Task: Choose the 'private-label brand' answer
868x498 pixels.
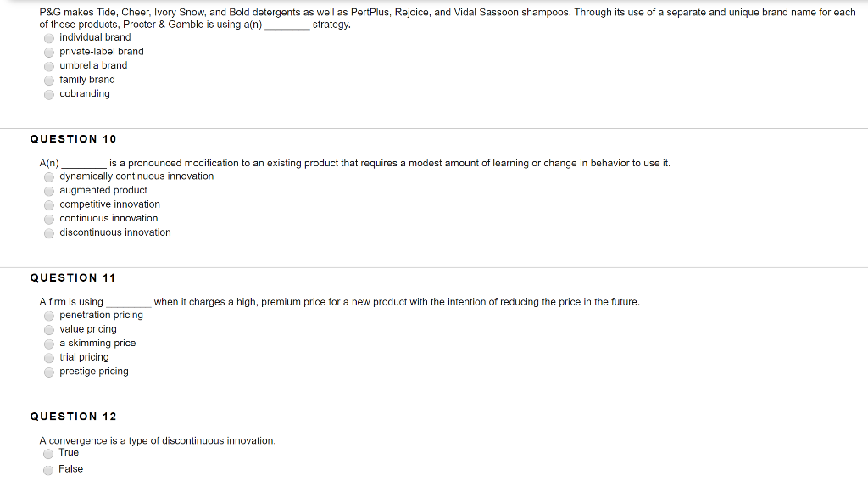Action: pyautogui.click(x=49, y=52)
